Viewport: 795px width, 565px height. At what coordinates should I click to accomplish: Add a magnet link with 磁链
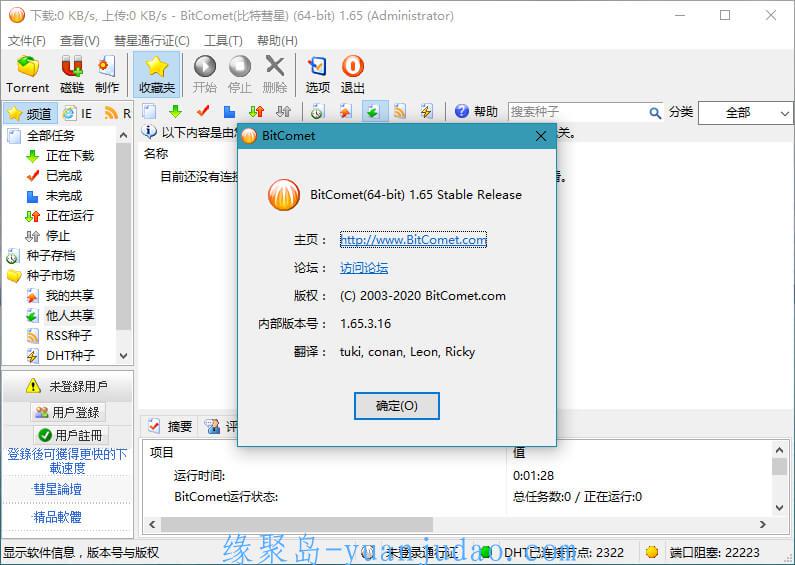pyautogui.click(x=72, y=75)
